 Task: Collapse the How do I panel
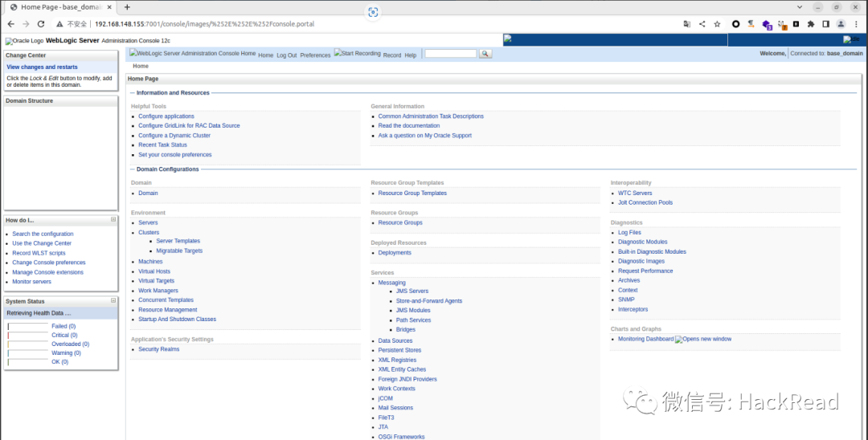point(113,219)
